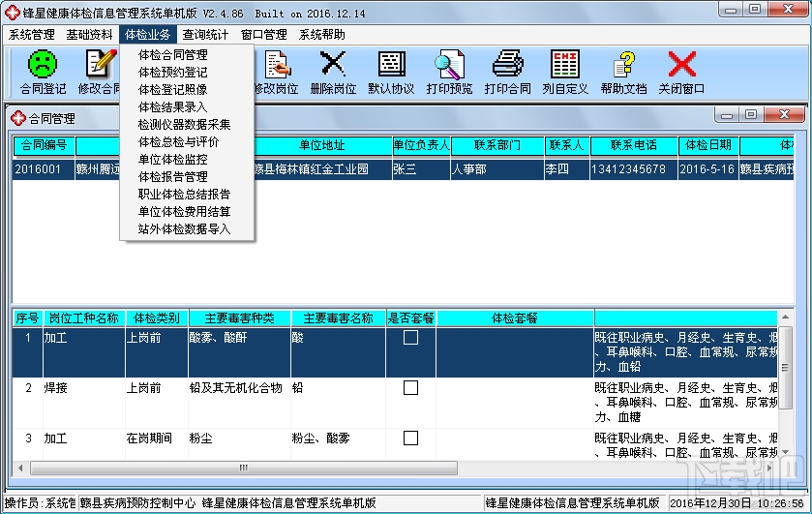This screenshot has height=514, width=812.
Task: Close the 合同管理 child window
Action: click(784, 115)
